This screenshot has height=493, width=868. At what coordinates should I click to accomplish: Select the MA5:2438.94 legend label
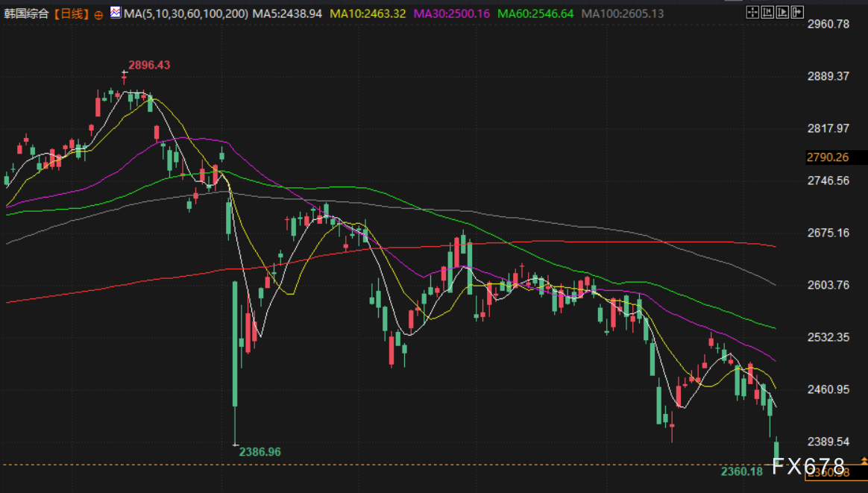[x=287, y=13]
